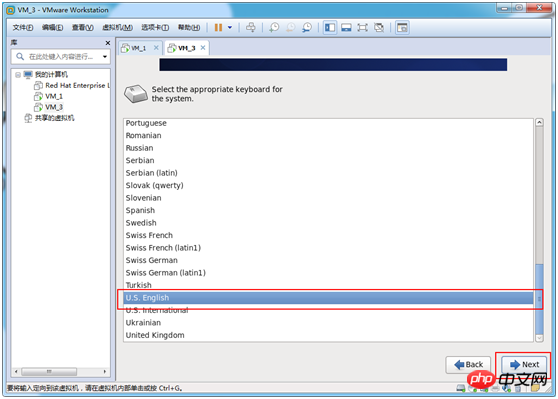The height and width of the screenshot is (399, 558).
Task: Toggle the console view icon
Action: (x=402, y=27)
